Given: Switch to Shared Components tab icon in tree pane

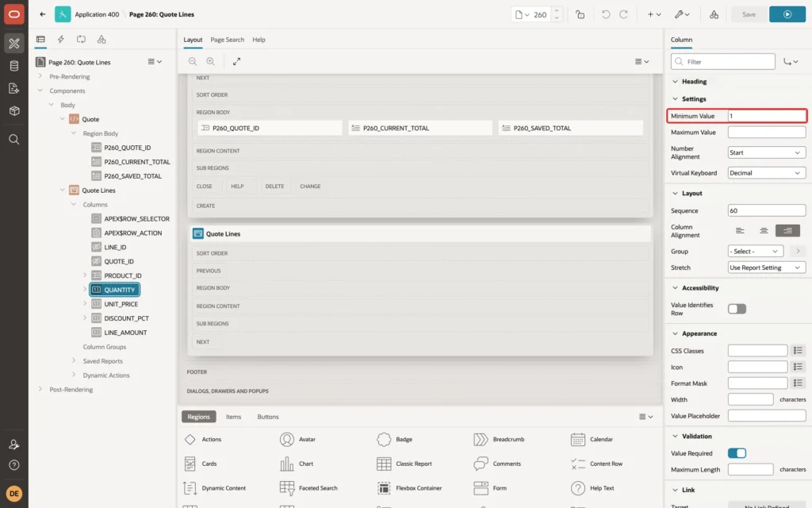Looking at the screenshot, I should [101, 40].
